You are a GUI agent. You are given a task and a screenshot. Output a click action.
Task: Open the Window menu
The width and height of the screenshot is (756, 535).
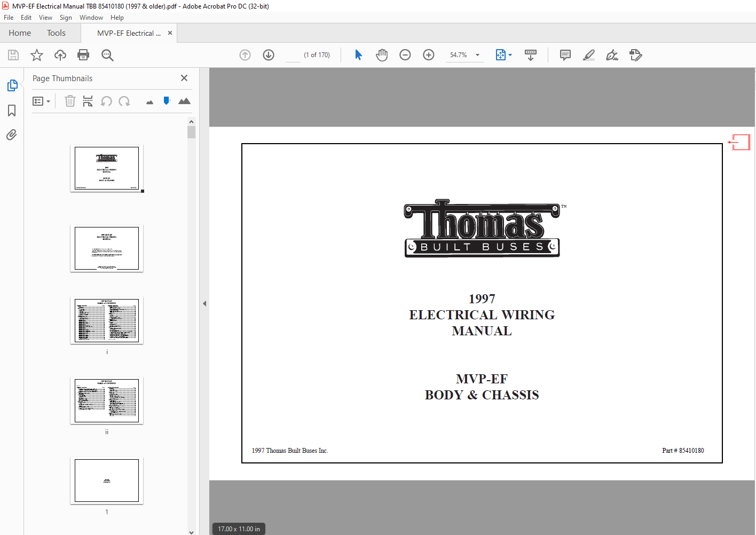pyautogui.click(x=91, y=18)
